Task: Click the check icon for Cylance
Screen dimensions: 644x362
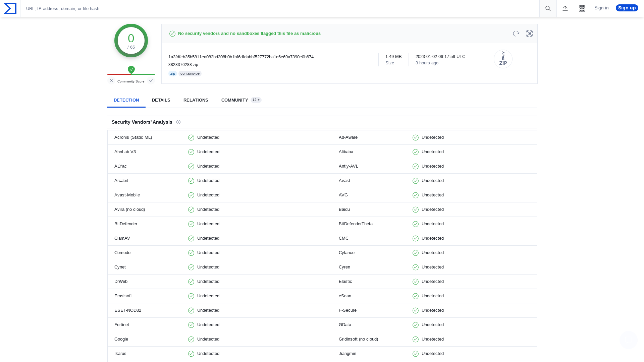Action: [416, 253]
